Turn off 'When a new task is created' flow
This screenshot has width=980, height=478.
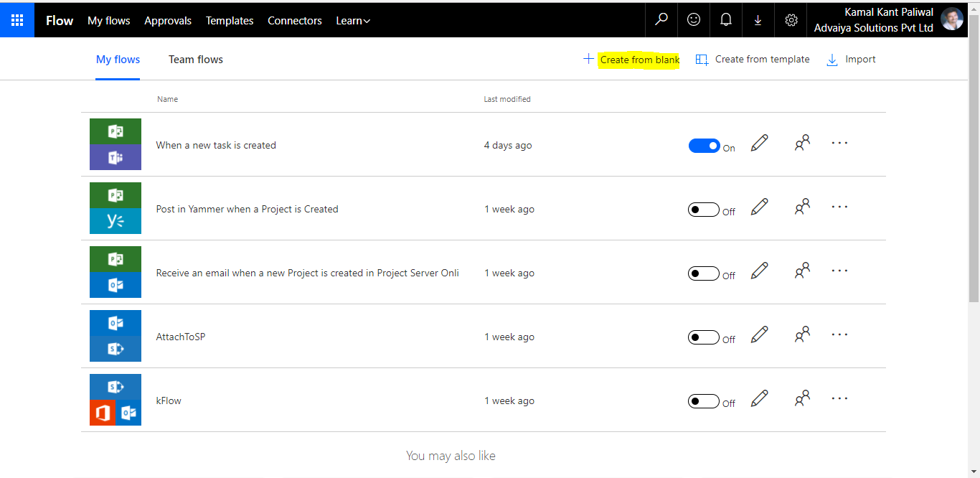coord(704,146)
